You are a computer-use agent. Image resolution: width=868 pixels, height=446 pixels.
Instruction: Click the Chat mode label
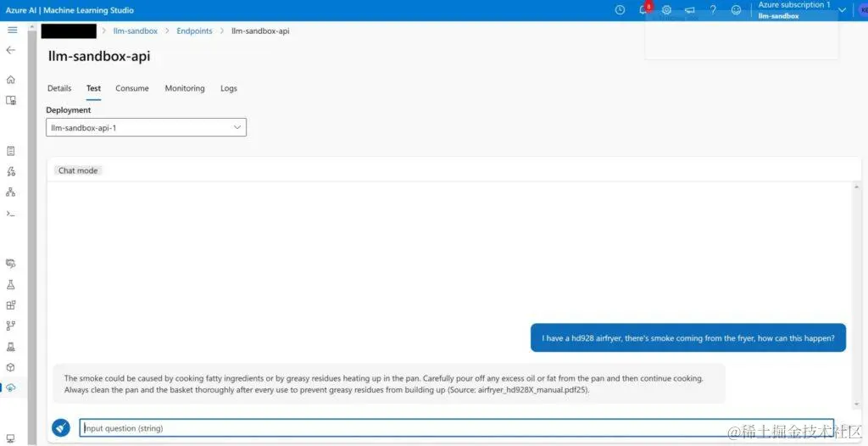click(78, 170)
